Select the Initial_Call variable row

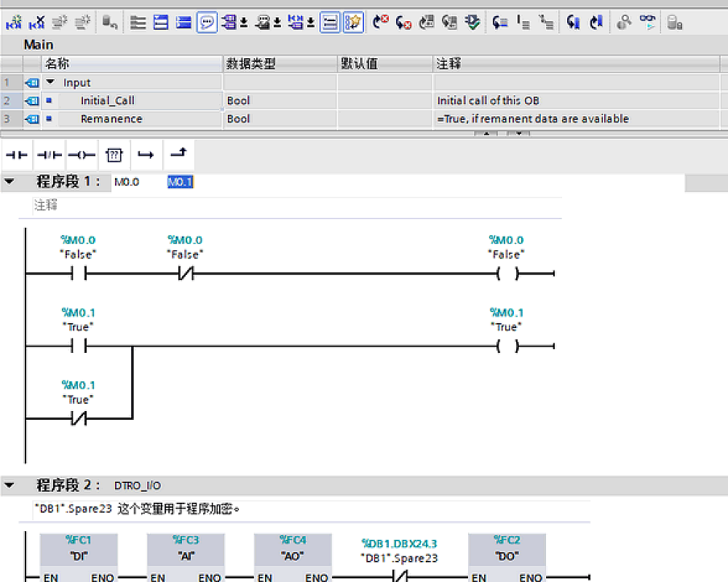click(x=108, y=101)
